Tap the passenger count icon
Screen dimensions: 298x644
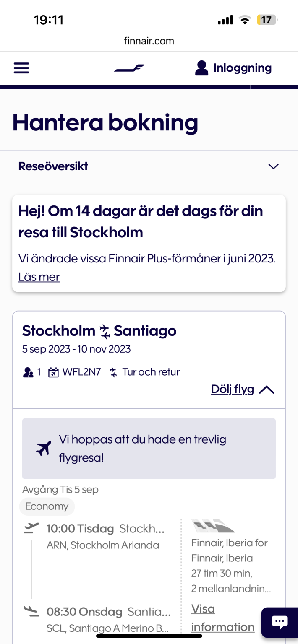[28, 372]
